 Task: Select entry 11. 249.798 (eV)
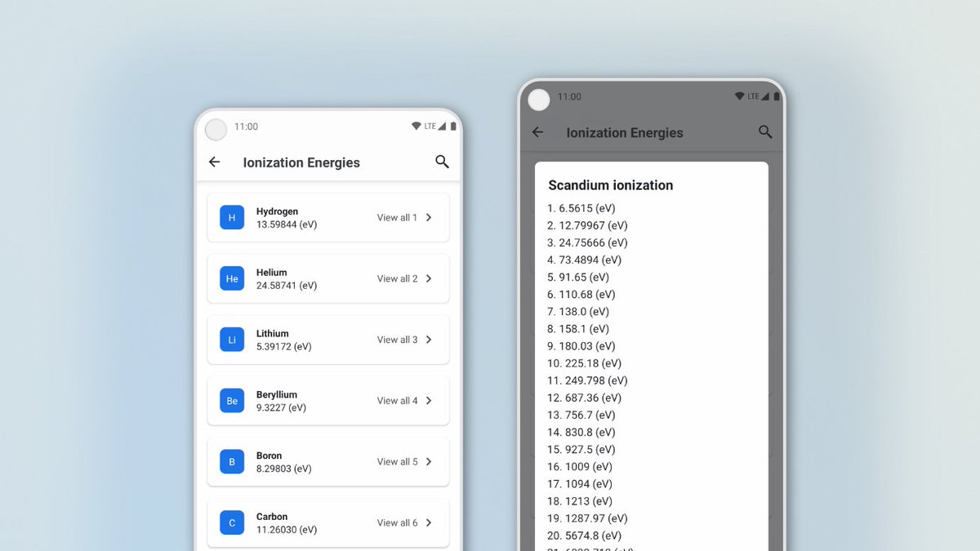pos(588,380)
